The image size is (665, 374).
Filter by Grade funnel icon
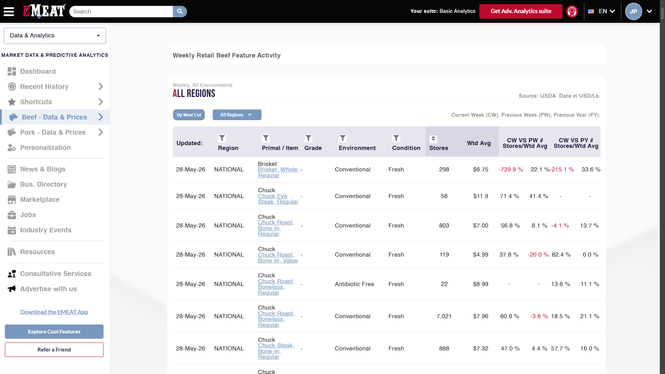pyautogui.click(x=308, y=138)
